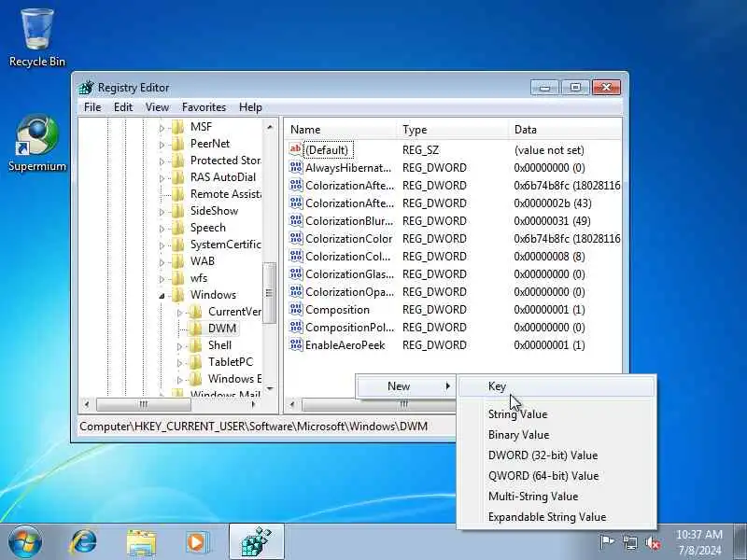Click the Name column header
Viewport: 747px width, 560px height.
coord(341,130)
